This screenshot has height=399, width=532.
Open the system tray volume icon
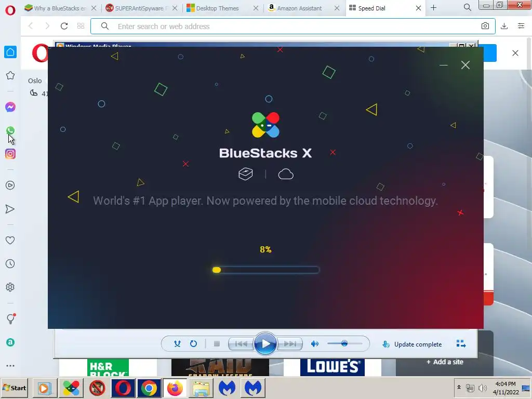482,388
